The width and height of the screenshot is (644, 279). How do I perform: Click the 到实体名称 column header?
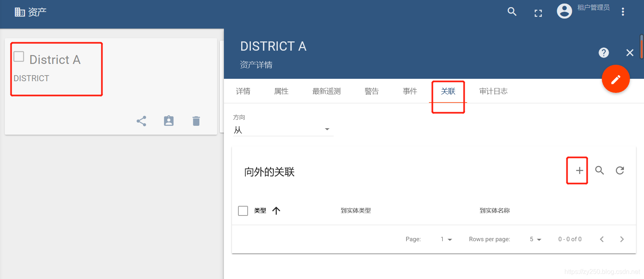coord(494,211)
